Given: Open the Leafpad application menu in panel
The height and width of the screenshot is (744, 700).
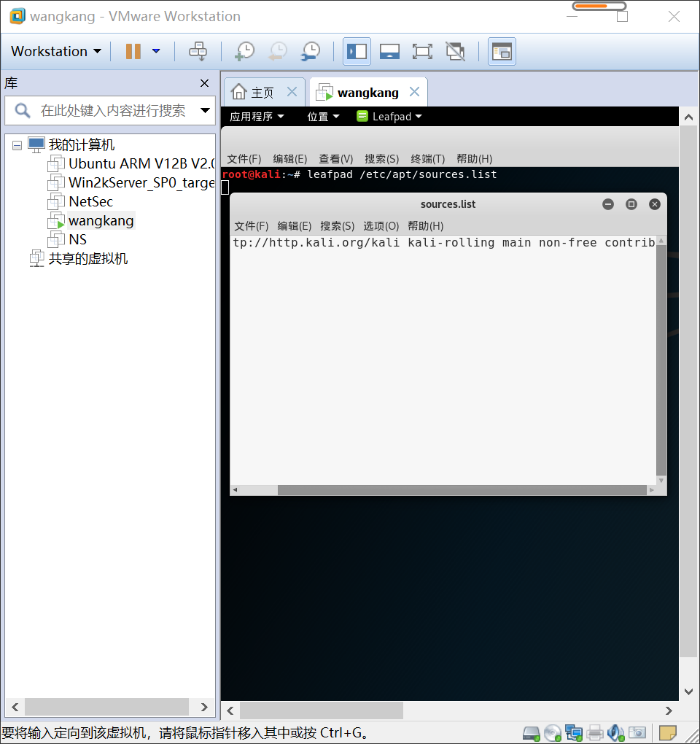Looking at the screenshot, I should [x=389, y=117].
